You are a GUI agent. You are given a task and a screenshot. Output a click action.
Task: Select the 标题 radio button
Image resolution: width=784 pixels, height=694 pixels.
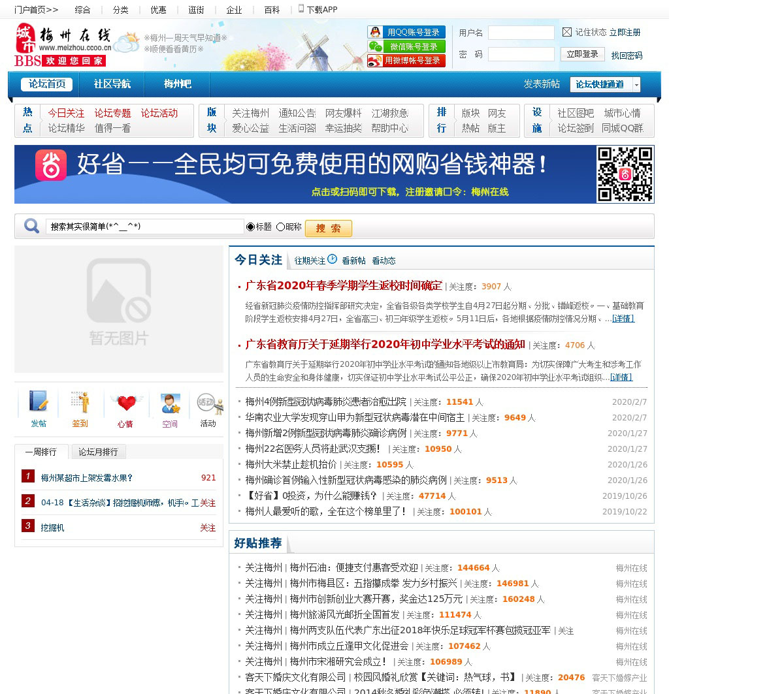tap(250, 227)
